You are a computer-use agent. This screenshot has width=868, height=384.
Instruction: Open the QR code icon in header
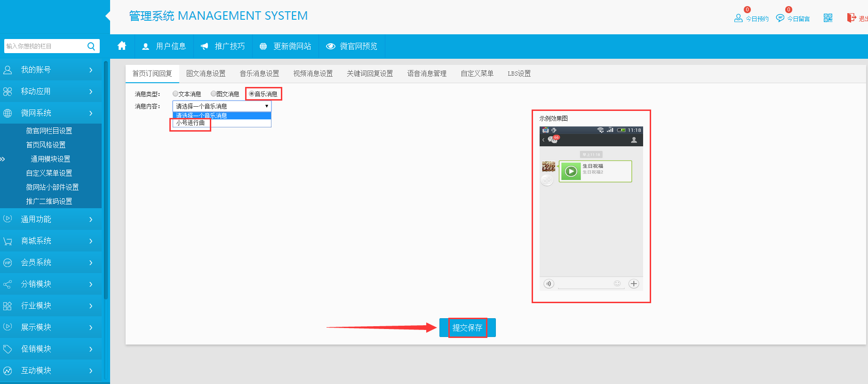pyautogui.click(x=828, y=18)
